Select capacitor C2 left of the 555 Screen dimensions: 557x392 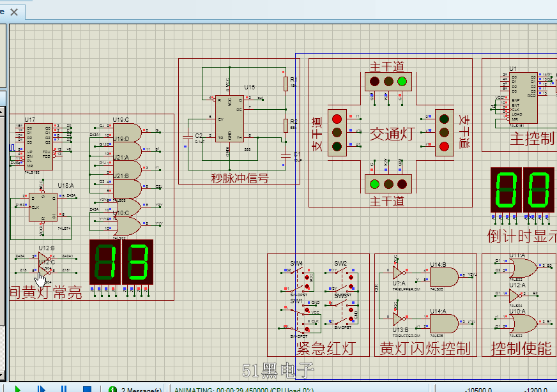(188, 137)
